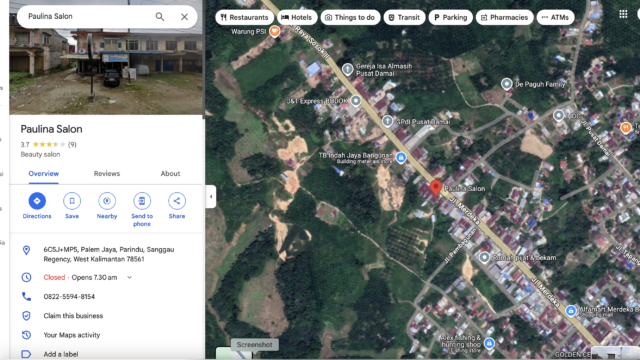Click Warung PSI restaurant marker
The height and width of the screenshot is (360, 640).
coord(275,31)
